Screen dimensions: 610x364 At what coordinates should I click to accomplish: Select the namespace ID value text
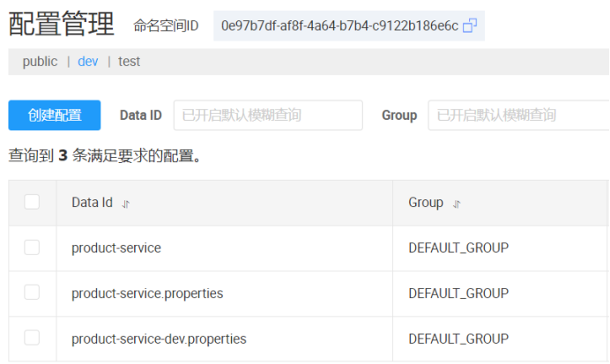pyautogui.click(x=339, y=26)
